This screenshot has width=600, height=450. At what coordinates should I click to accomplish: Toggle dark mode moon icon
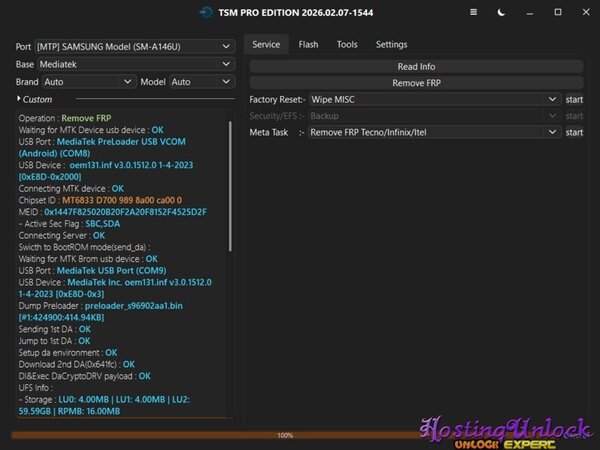[x=501, y=12]
